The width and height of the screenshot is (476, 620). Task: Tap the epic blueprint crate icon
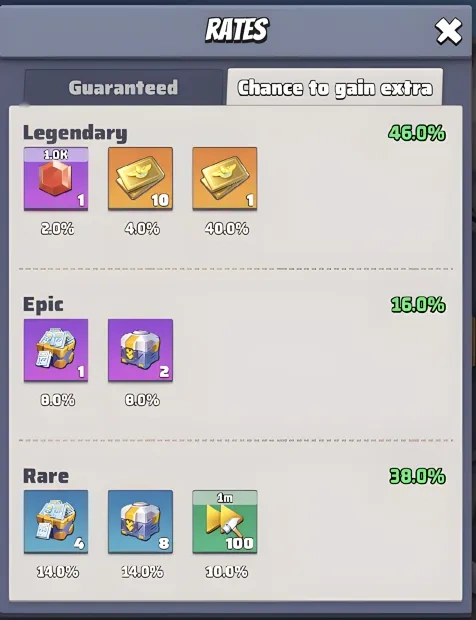pyautogui.click(x=56, y=350)
